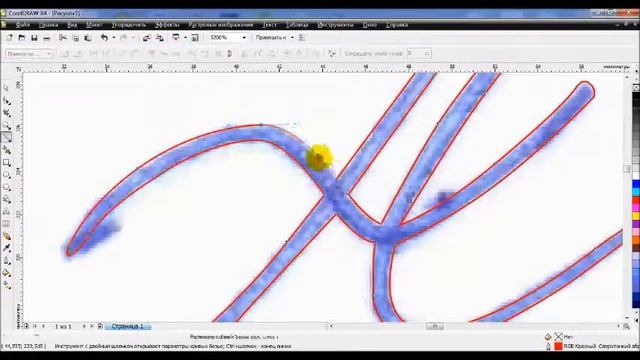Click the no-fill X swatch atop palette
Image resolution: width=640 pixels, height=360 pixels.
[636, 88]
